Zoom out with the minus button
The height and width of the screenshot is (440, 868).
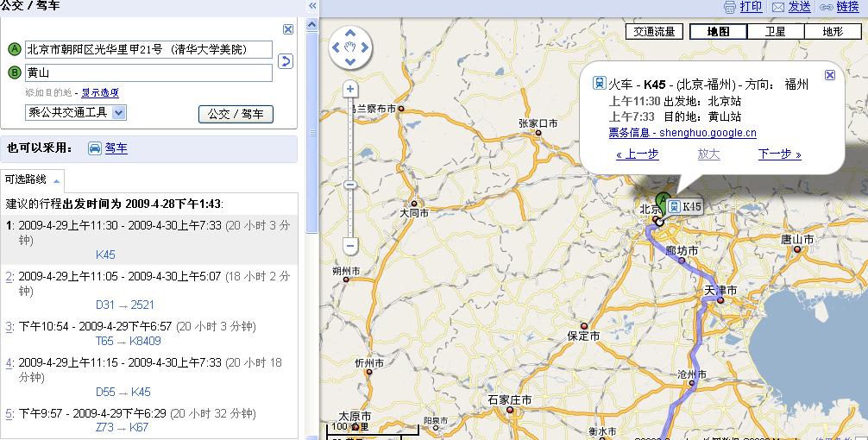(350, 245)
